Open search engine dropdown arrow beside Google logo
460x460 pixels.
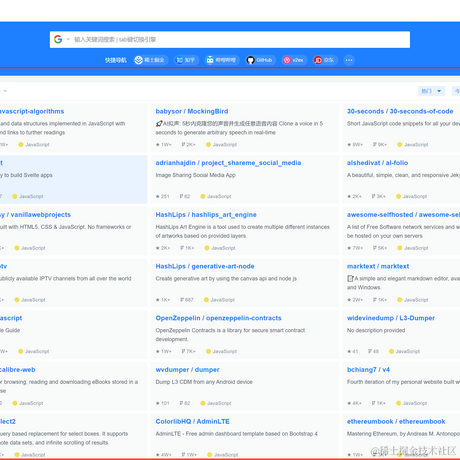coord(68,39)
